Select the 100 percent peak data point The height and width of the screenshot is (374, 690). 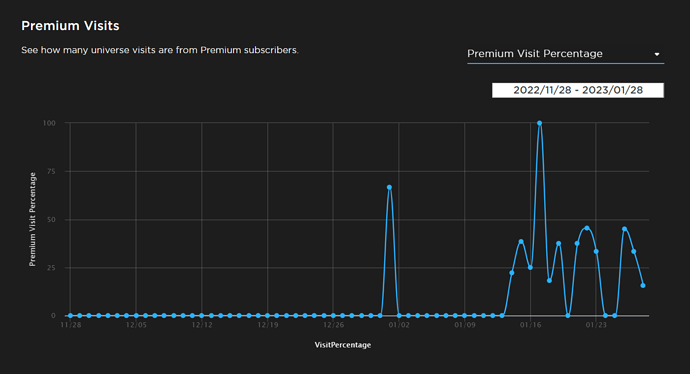click(x=540, y=123)
